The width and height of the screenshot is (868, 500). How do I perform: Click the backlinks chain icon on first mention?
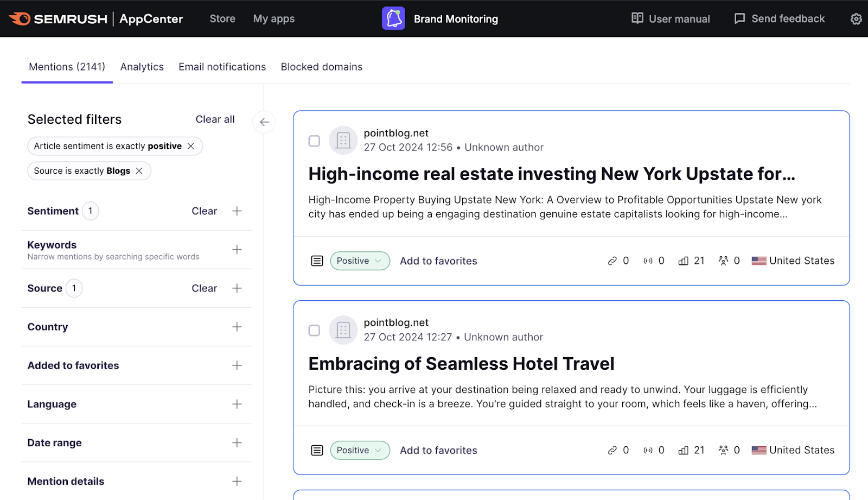pos(611,261)
